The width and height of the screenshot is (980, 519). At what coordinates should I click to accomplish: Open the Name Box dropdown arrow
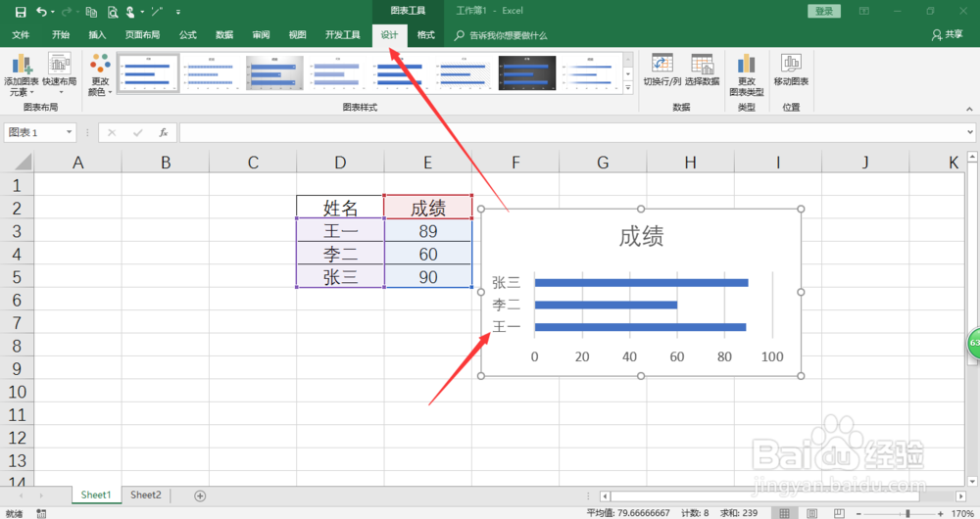coord(69,132)
